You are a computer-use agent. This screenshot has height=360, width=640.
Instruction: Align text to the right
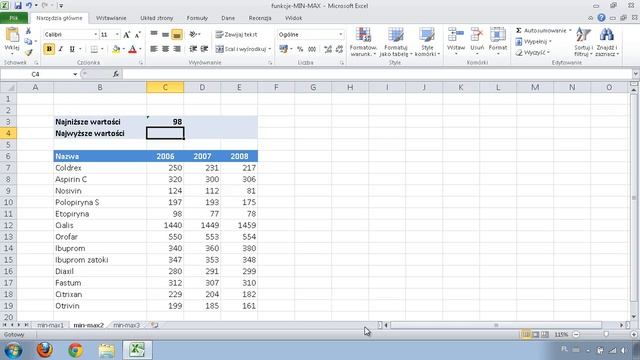pos(177,49)
